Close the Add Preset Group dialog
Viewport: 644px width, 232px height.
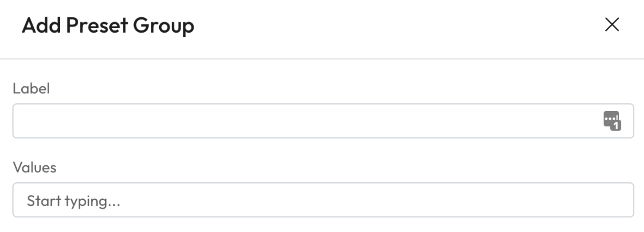coord(612,25)
